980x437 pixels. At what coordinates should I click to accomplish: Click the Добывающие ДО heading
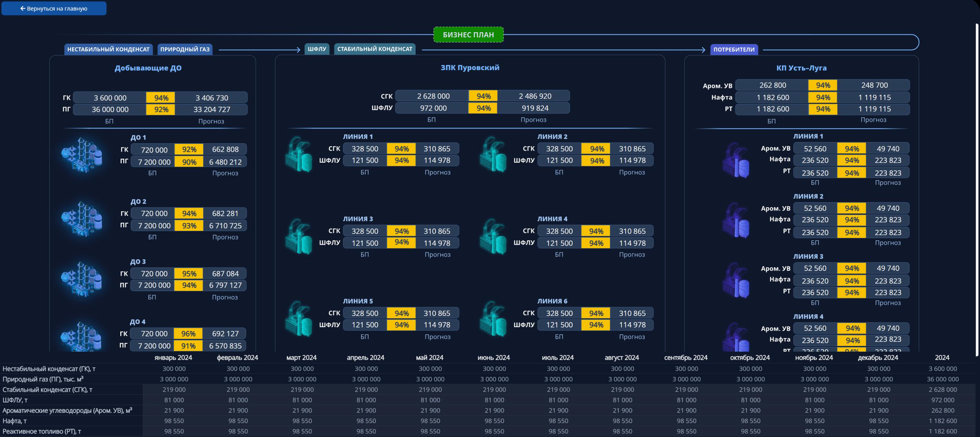(x=148, y=68)
